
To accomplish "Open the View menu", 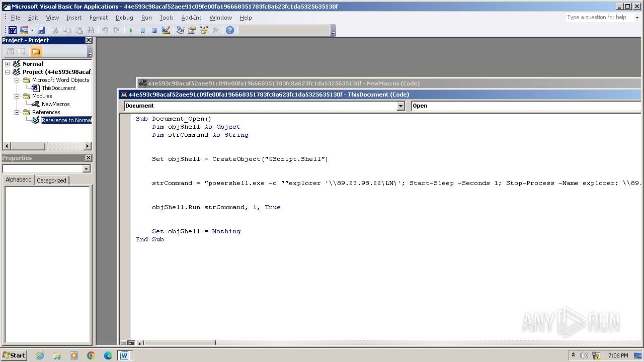I will pyautogui.click(x=52, y=18).
